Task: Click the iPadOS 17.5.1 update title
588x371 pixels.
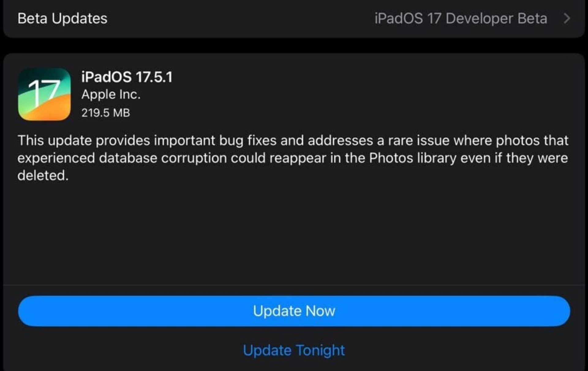Action: click(127, 77)
